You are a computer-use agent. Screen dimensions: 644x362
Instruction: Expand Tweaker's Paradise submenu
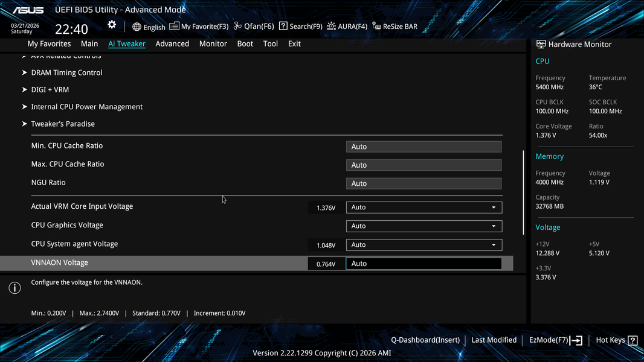point(62,124)
